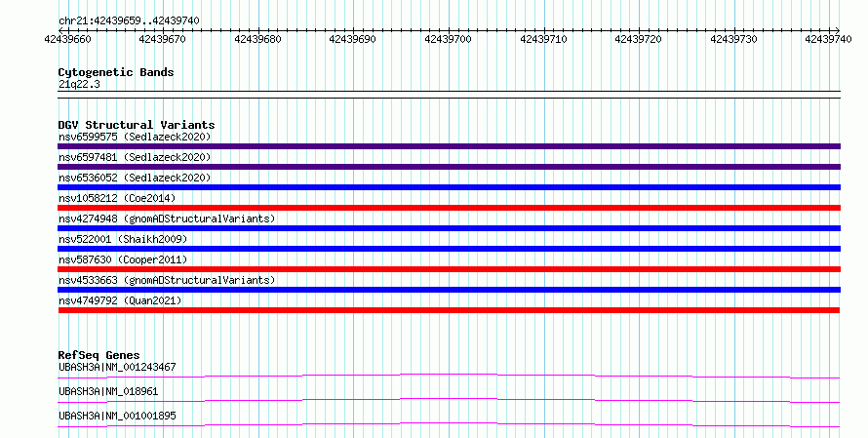
Task: Open variant label nsv4533663 (gnomADStructuralVariants)
Action: pos(167,280)
